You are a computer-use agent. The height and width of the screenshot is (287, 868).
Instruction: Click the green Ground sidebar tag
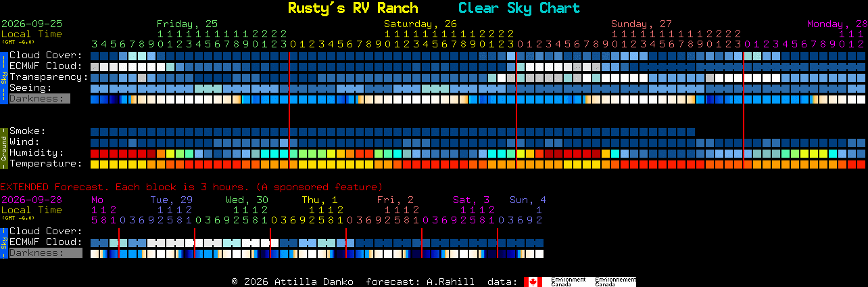(x=3, y=148)
